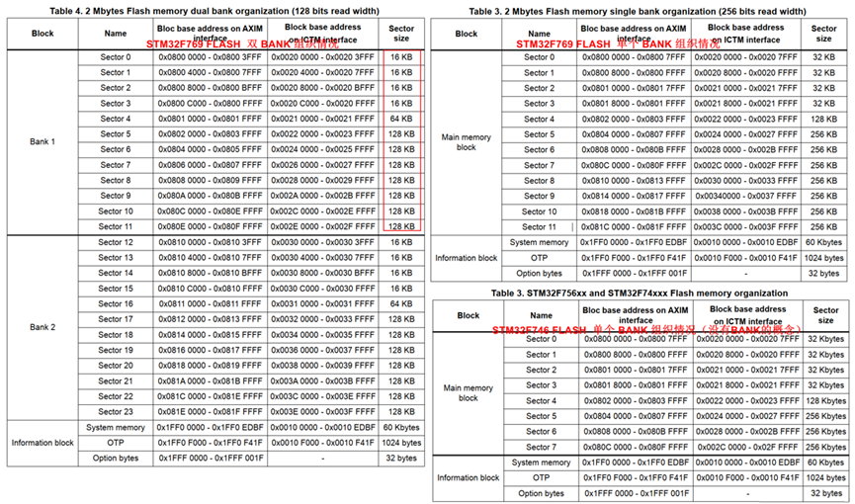The width and height of the screenshot is (855, 504).
Task: Click the 'Sector 18' name cell
Action: 116,335
